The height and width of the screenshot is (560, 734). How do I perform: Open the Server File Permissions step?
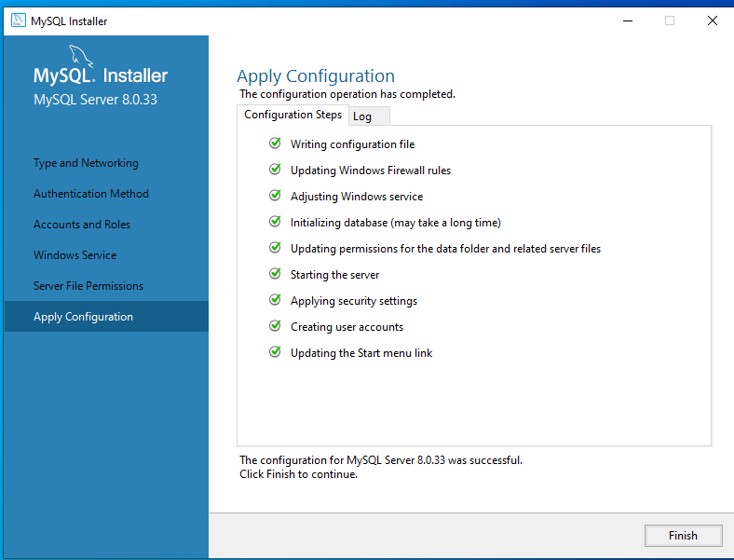click(x=88, y=286)
